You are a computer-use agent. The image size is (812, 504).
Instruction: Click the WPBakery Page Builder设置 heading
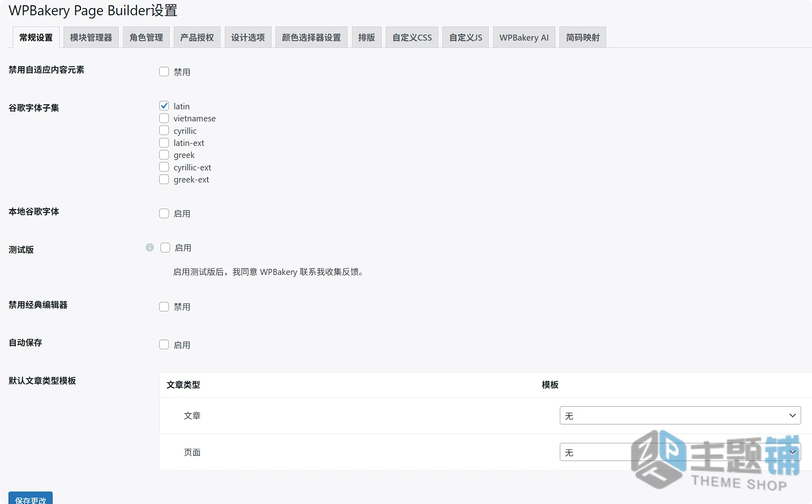click(93, 10)
